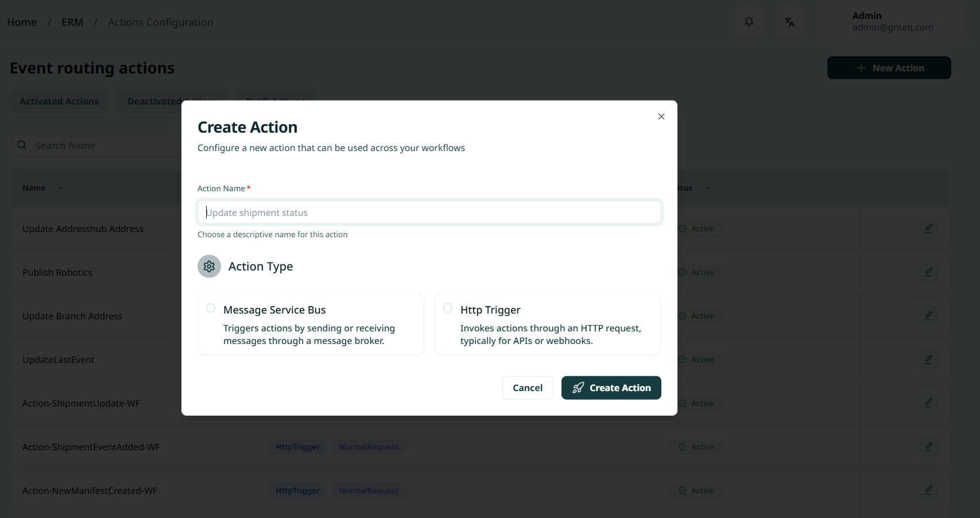Click Actions Configuration breadcrumb
Viewport: 980px width, 518px height.
click(x=161, y=22)
